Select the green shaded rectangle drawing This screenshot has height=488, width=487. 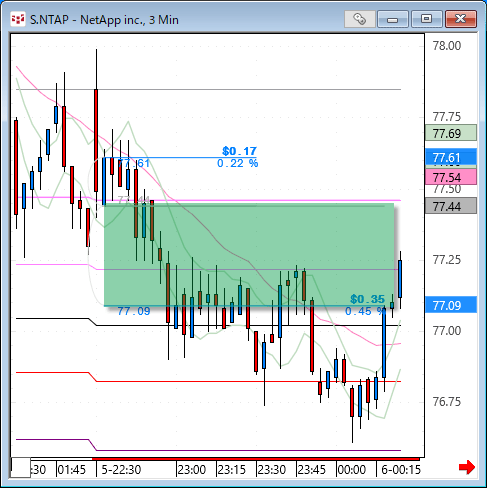tap(249, 255)
